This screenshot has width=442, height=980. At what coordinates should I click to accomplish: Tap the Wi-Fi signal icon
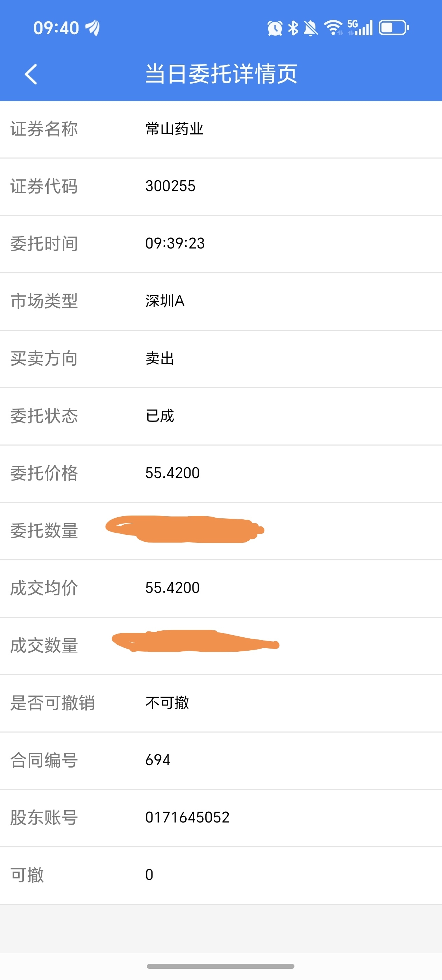point(333,28)
